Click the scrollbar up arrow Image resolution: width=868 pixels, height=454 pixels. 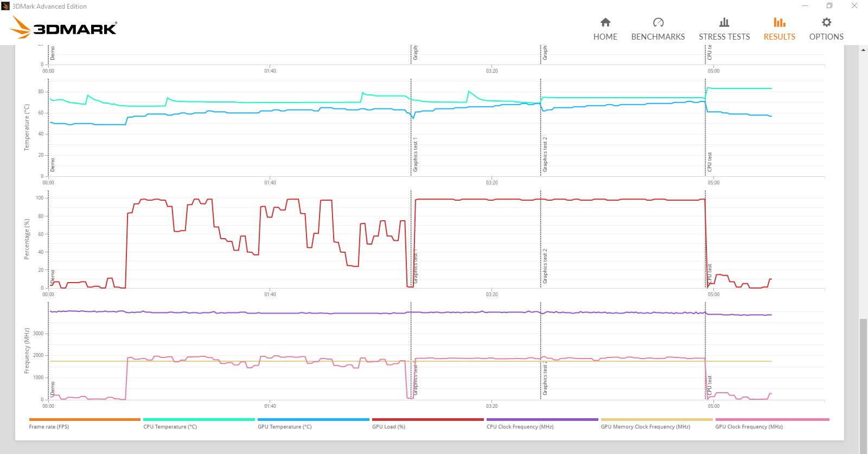pyautogui.click(x=863, y=50)
